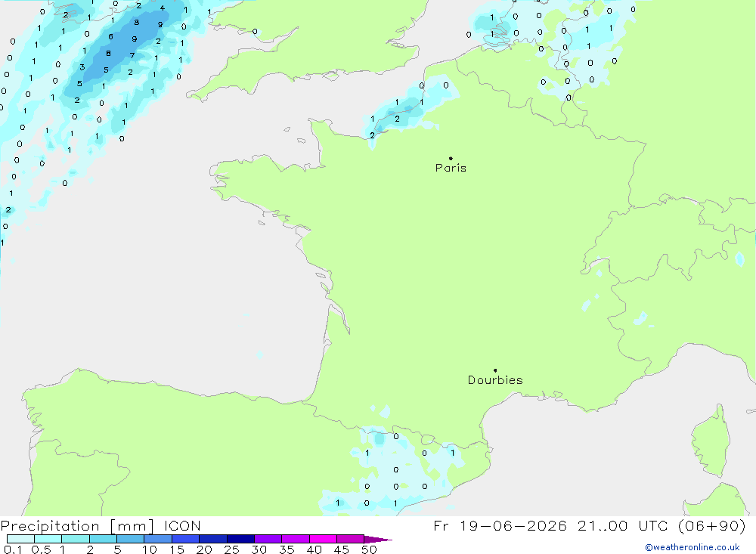The width and height of the screenshot is (756, 554).
Task: Click the Precipitation [mm] ICON title
Action: click(x=101, y=525)
